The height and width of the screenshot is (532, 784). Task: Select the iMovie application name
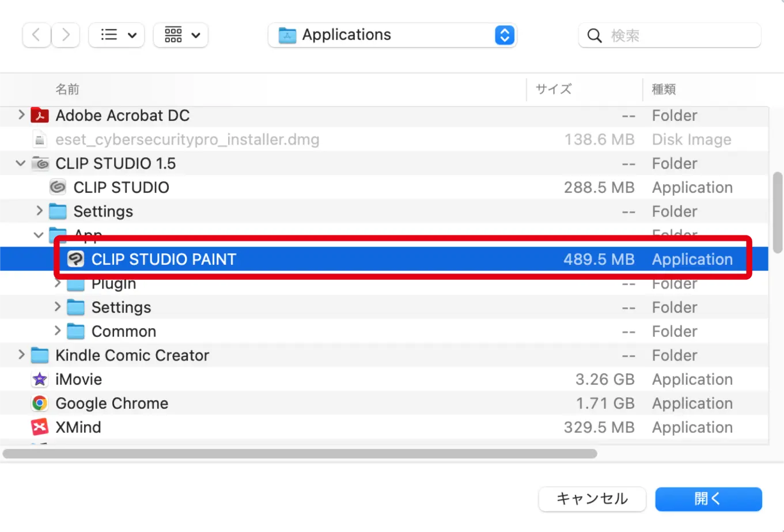79,379
